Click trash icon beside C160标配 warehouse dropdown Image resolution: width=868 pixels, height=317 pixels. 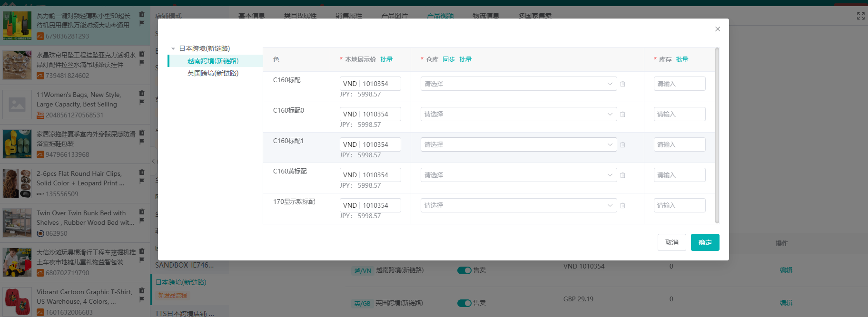pyautogui.click(x=622, y=84)
